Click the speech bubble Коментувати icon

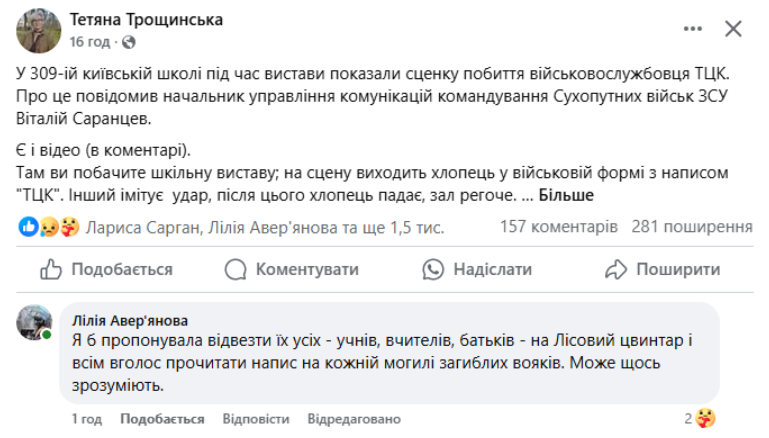point(236,270)
